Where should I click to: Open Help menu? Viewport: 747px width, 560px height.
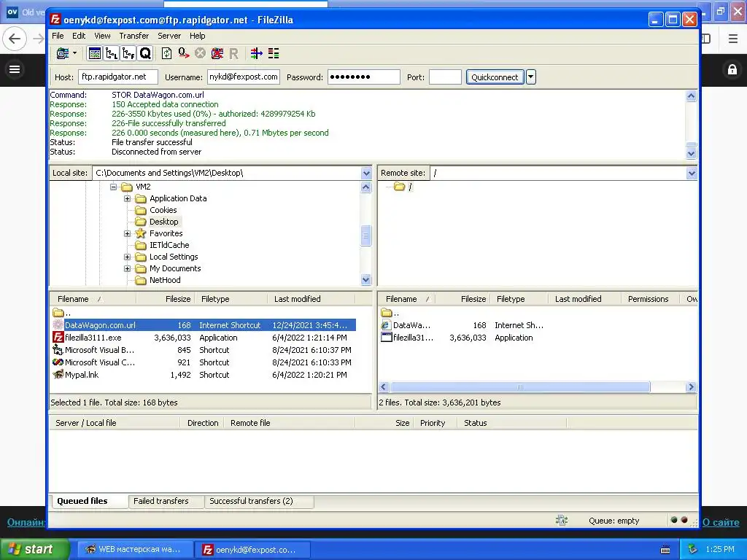tap(197, 36)
